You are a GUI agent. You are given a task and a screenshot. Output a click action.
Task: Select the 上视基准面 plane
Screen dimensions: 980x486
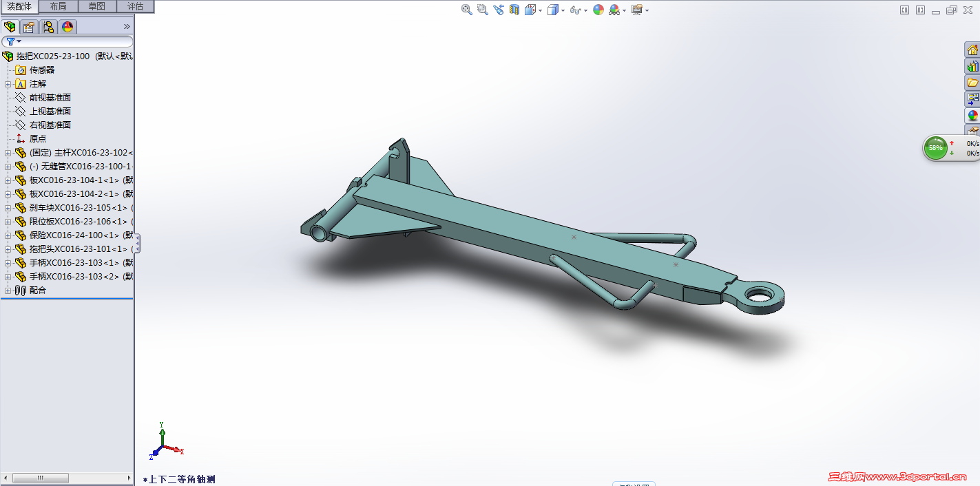tap(50, 111)
